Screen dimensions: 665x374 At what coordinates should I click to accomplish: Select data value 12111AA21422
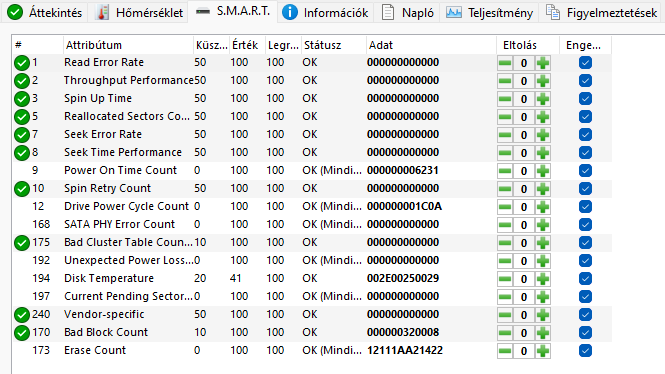point(405,350)
